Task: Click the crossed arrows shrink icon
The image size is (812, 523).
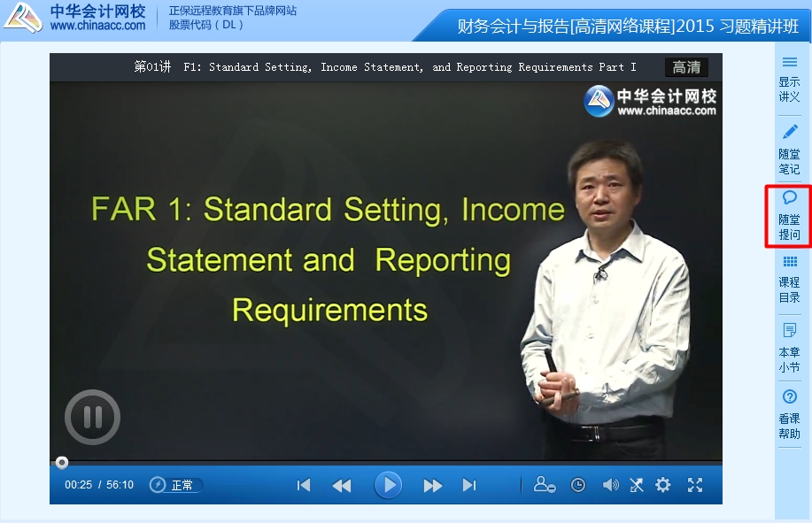Action: click(637, 485)
